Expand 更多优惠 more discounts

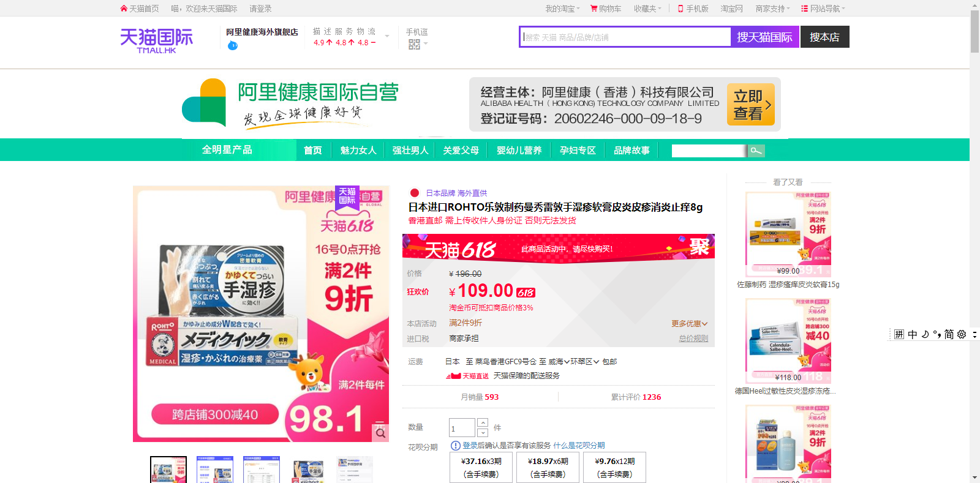tap(689, 323)
